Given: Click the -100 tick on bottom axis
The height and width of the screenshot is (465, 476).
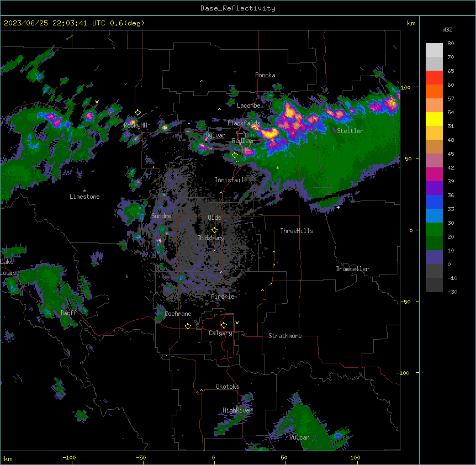Looking at the screenshot, I should (69, 458).
